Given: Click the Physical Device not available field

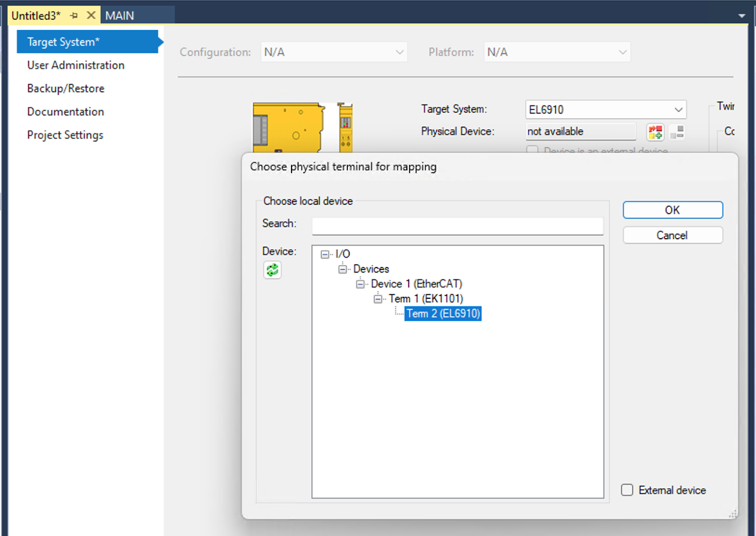Looking at the screenshot, I should [581, 131].
